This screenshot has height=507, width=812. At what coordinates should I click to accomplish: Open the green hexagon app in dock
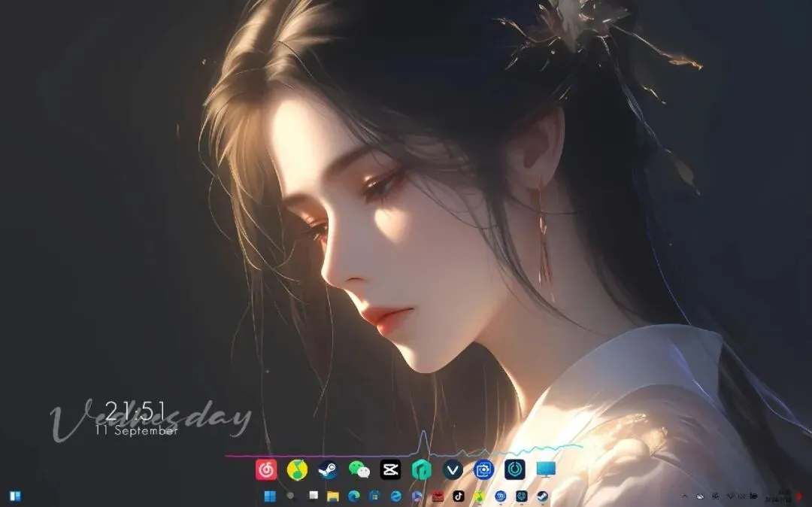click(422, 469)
